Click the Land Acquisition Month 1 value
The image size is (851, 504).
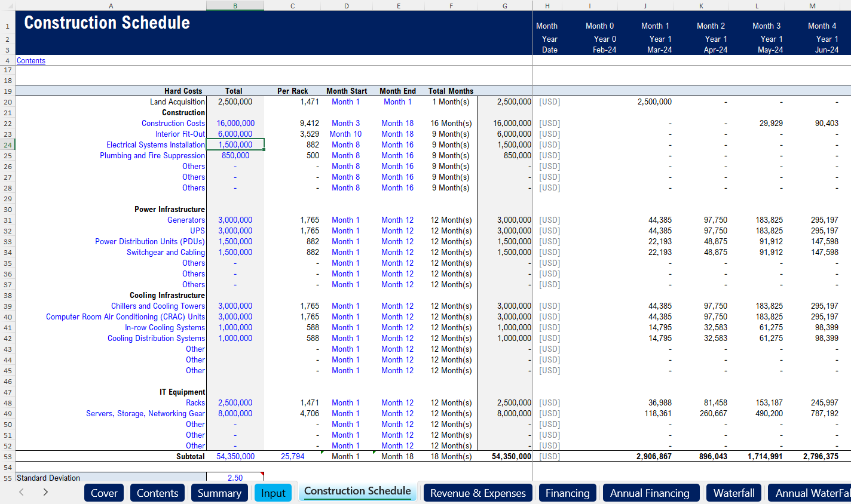click(654, 102)
